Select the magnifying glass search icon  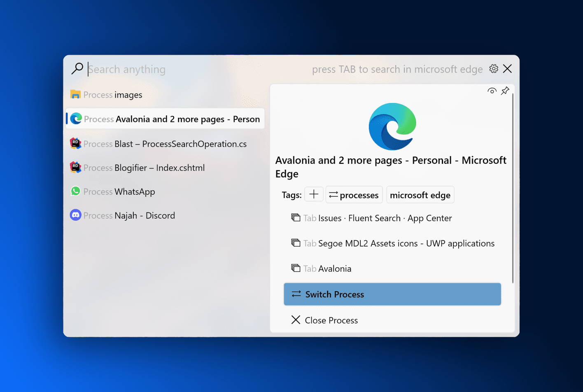[x=77, y=68]
